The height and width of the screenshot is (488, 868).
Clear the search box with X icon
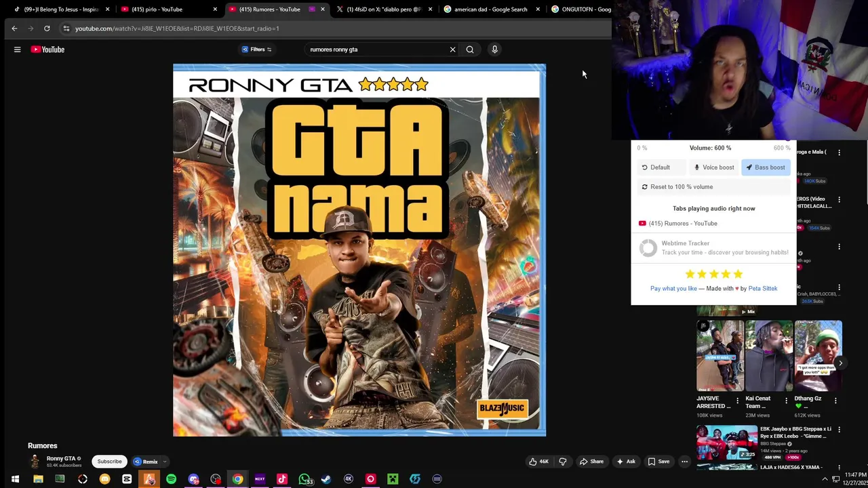tap(453, 49)
